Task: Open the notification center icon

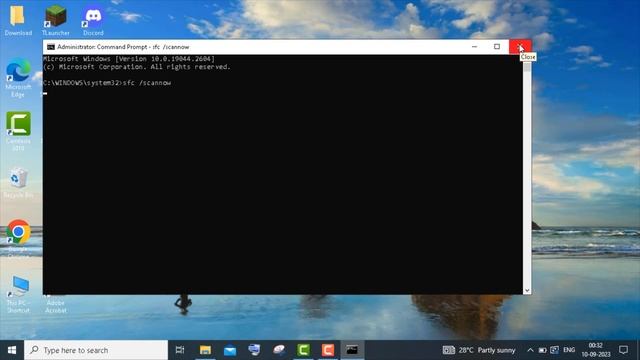Action: 623,350
